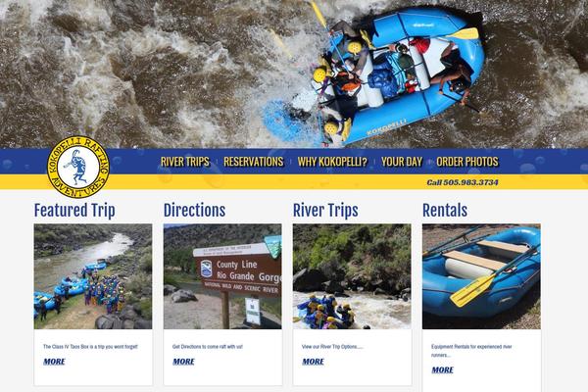Click the whitewater raft hero banner image
Screen dimensions: 588x392
point(294,73)
